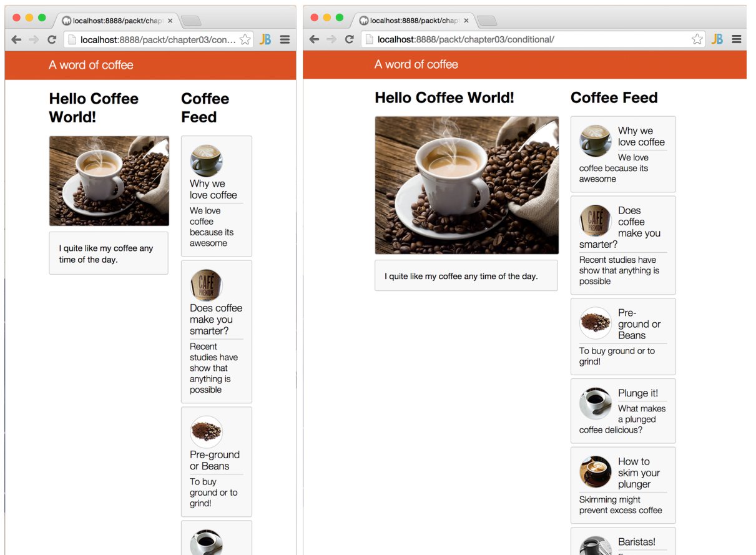This screenshot has width=756, height=555.
Task: Click 'Does coffee make you smarter?' in left window
Action: click(x=216, y=319)
